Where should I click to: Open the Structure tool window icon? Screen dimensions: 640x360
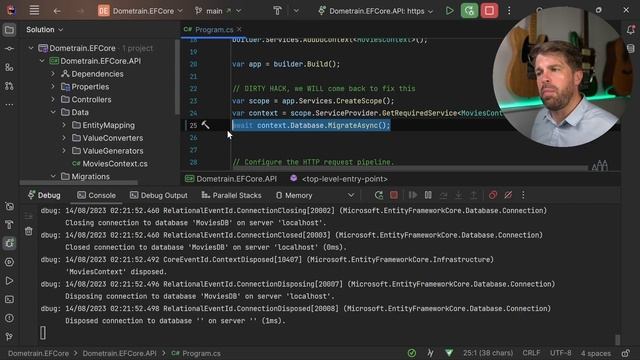9,67
